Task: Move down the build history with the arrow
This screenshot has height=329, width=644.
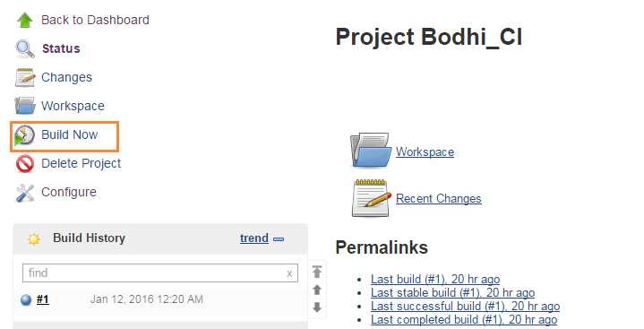Action: (317, 307)
